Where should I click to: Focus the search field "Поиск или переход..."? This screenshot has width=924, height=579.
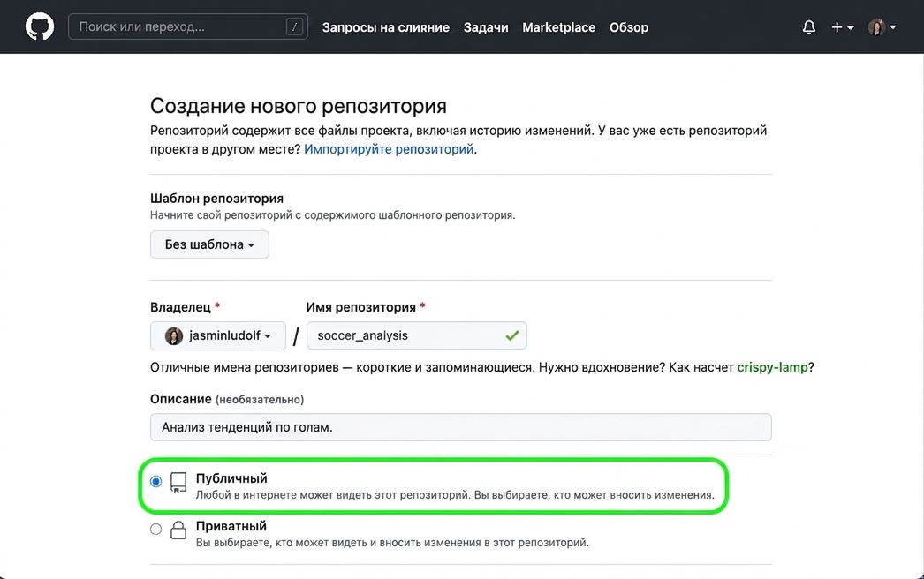[x=188, y=26]
